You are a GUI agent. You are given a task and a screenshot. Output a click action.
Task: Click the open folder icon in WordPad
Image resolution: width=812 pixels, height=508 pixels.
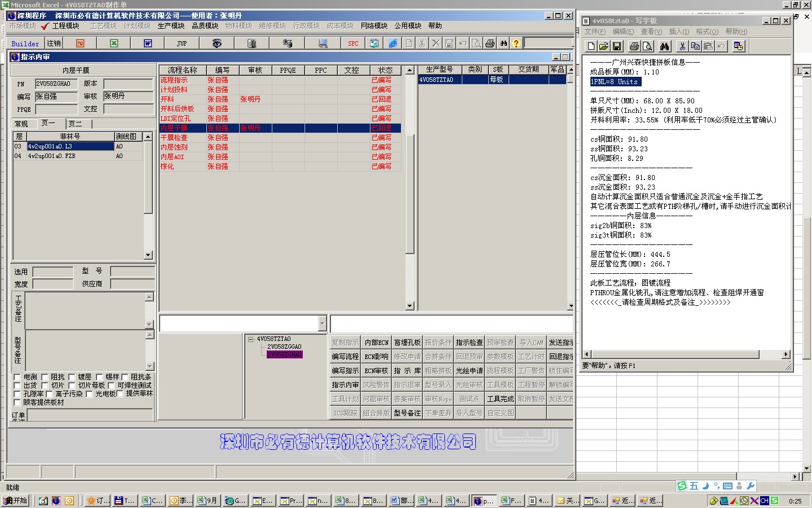[x=604, y=46]
